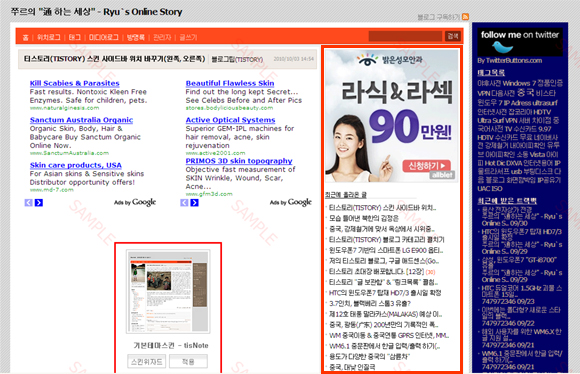Click the 중국 tag in tag cloud
The width and height of the screenshot is (580, 374).
tap(525, 92)
